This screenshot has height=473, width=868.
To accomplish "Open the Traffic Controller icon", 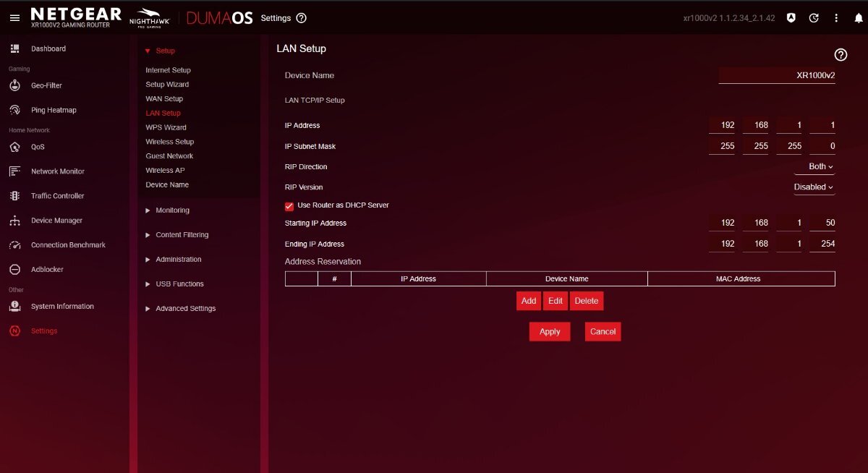I will point(14,196).
